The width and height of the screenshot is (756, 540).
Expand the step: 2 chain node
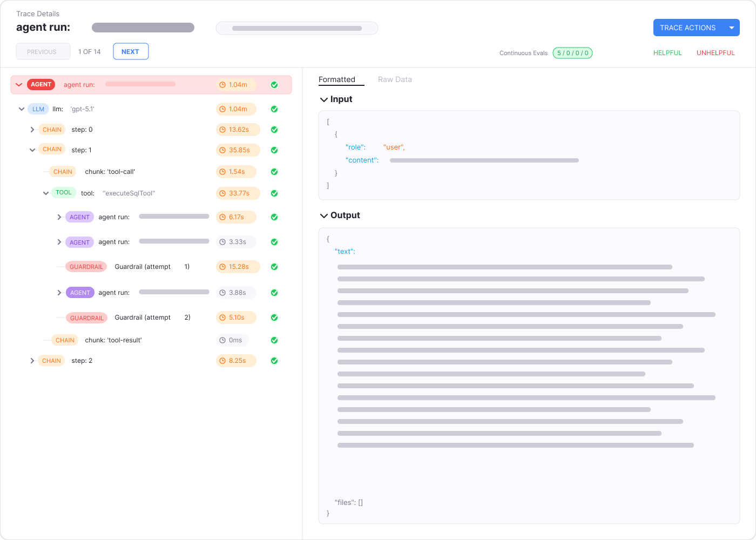click(32, 360)
